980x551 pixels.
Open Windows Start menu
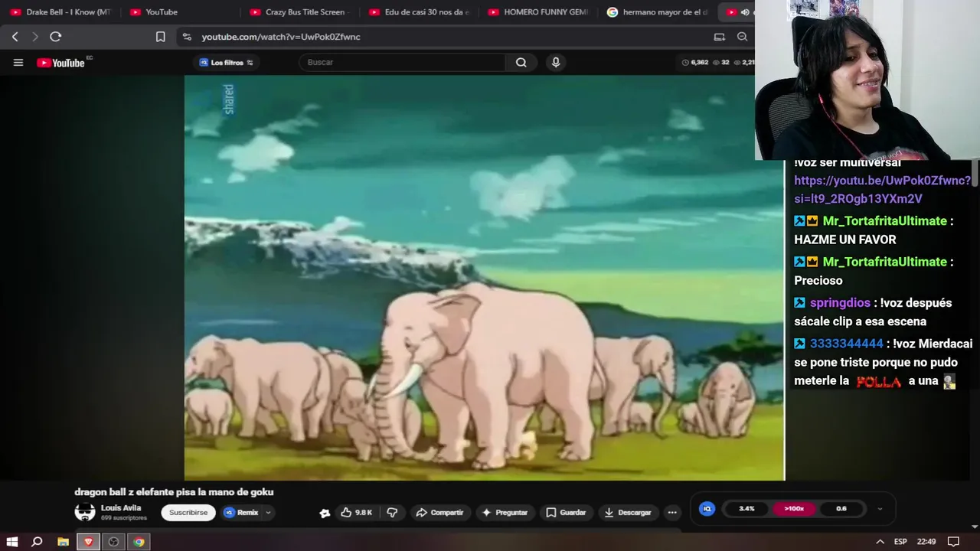pyautogui.click(x=12, y=542)
